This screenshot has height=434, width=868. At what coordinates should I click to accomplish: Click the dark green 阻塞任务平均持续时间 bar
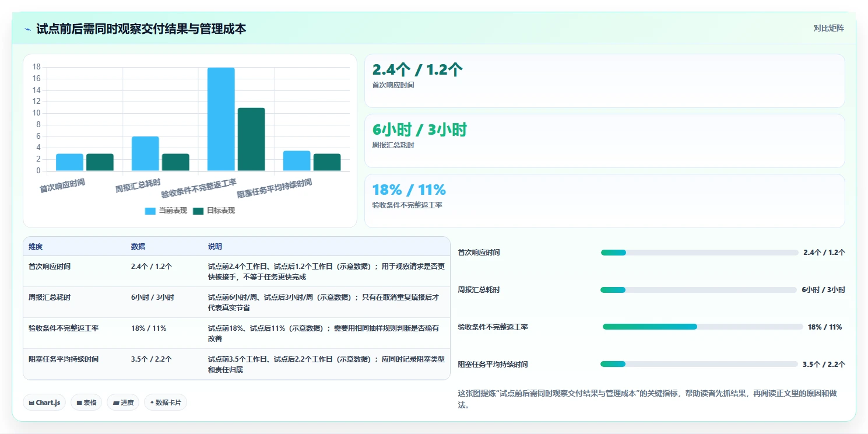click(x=327, y=162)
